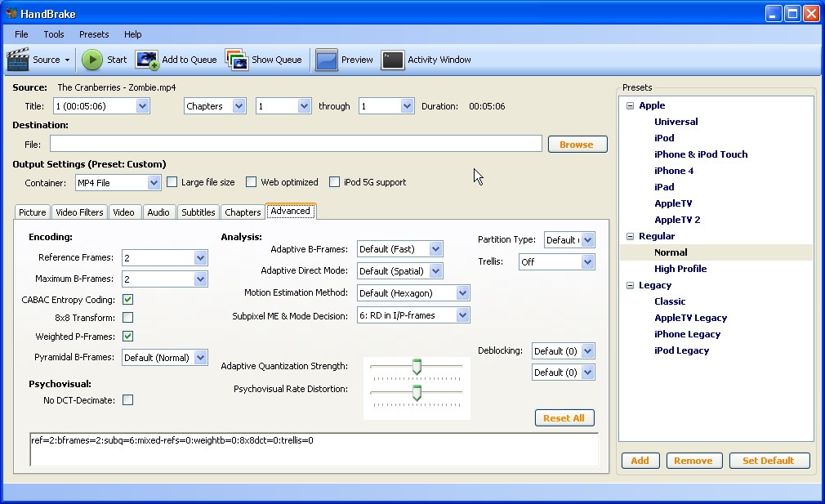This screenshot has width=825, height=504.
Task: Collapse the Legacy presets group
Action: point(630,285)
